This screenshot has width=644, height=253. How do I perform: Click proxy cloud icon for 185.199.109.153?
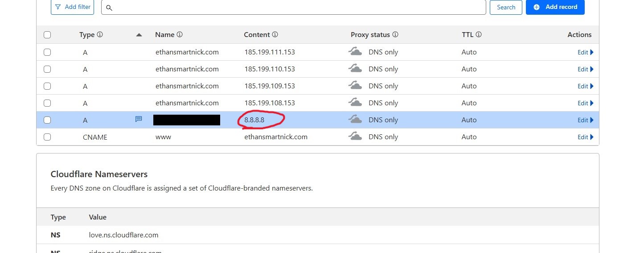click(x=355, y=86)
